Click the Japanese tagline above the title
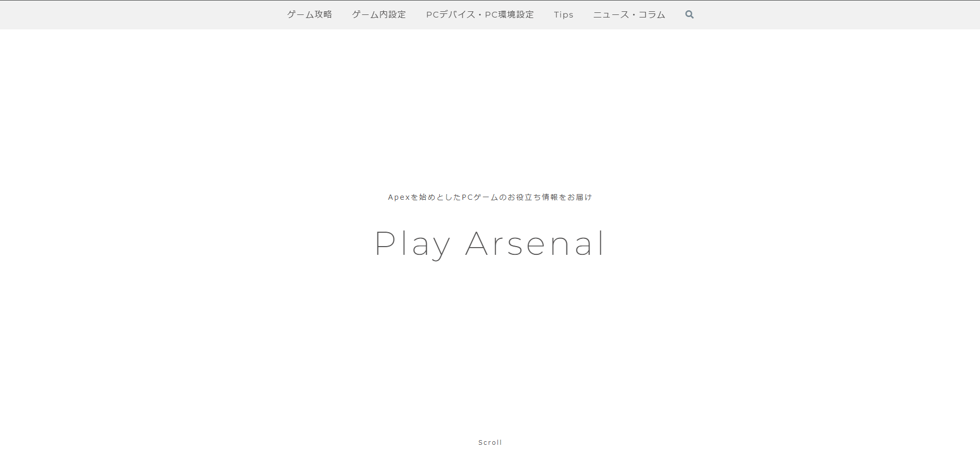The image size is (980, 469). pyautogui.click(x=490, y=197)
